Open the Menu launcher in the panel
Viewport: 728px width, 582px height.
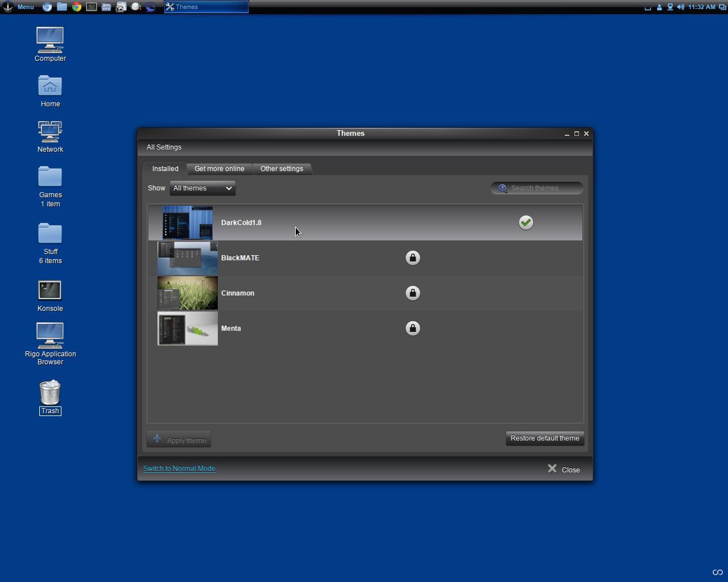click(x=19, y=7)
